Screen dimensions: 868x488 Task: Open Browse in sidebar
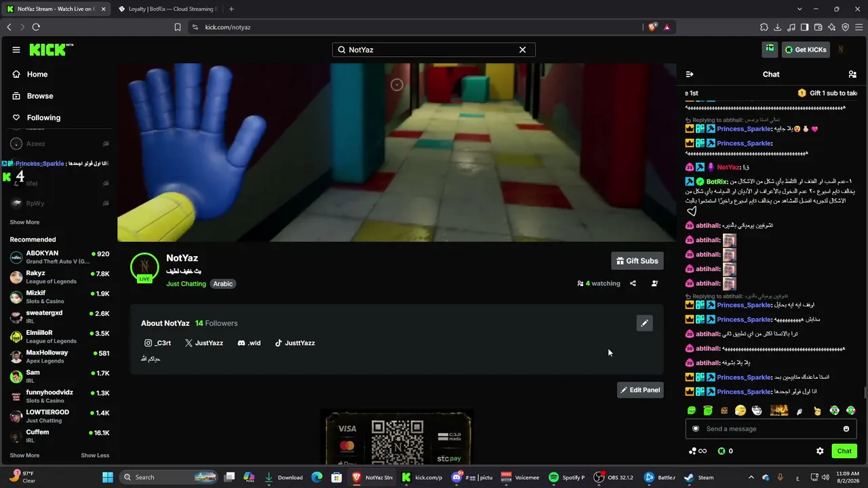click(x=40, y=96)
